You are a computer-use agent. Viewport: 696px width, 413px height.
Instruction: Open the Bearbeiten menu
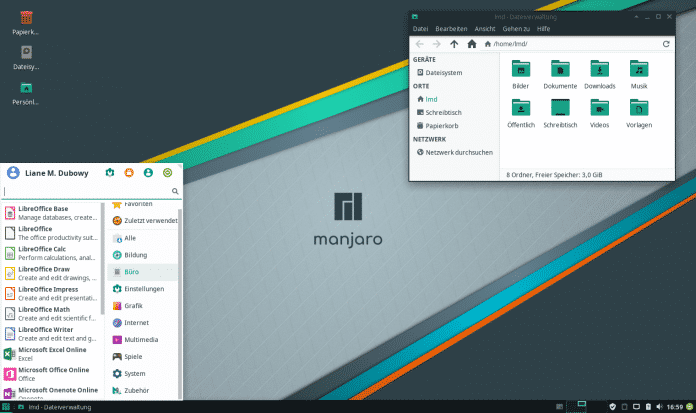450,29
